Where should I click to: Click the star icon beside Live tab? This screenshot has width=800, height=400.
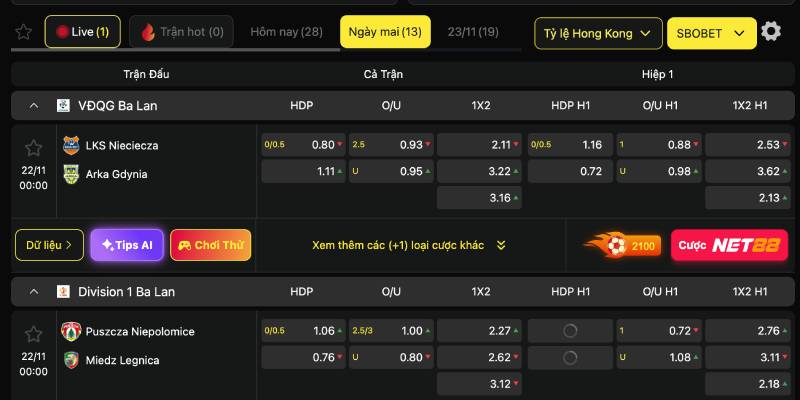pos(24,32)
